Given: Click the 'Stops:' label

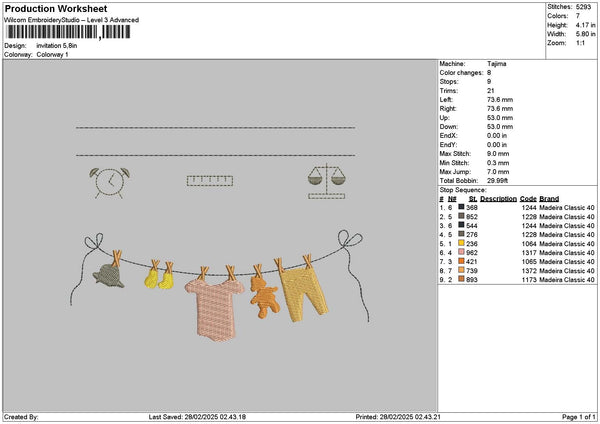Looking at the screenshot, I should point(448,82).
